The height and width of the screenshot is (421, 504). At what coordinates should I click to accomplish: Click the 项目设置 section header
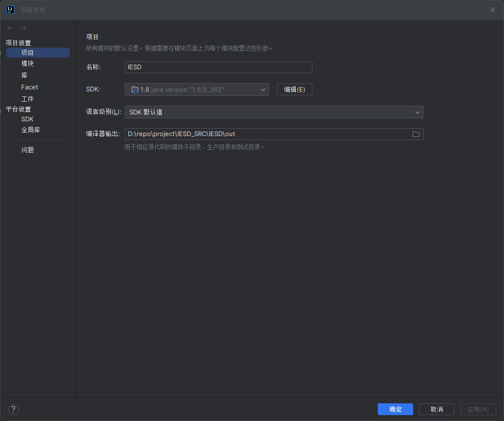point(18,43)
